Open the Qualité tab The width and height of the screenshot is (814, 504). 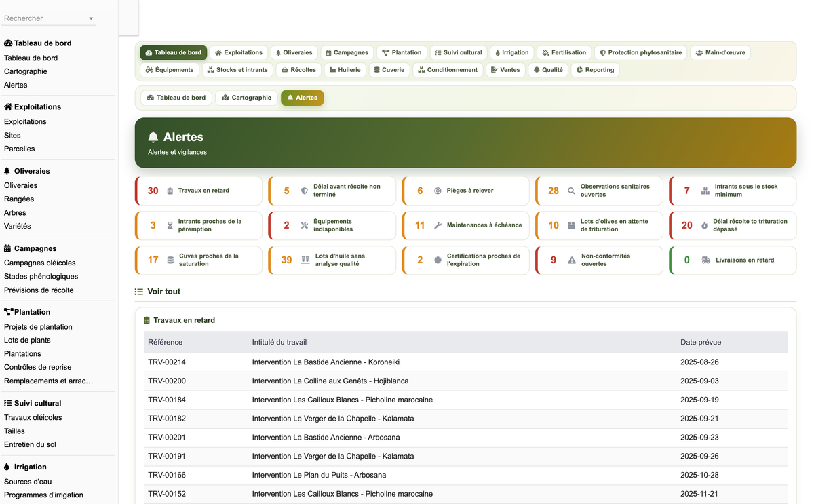(x=548, y=70)
